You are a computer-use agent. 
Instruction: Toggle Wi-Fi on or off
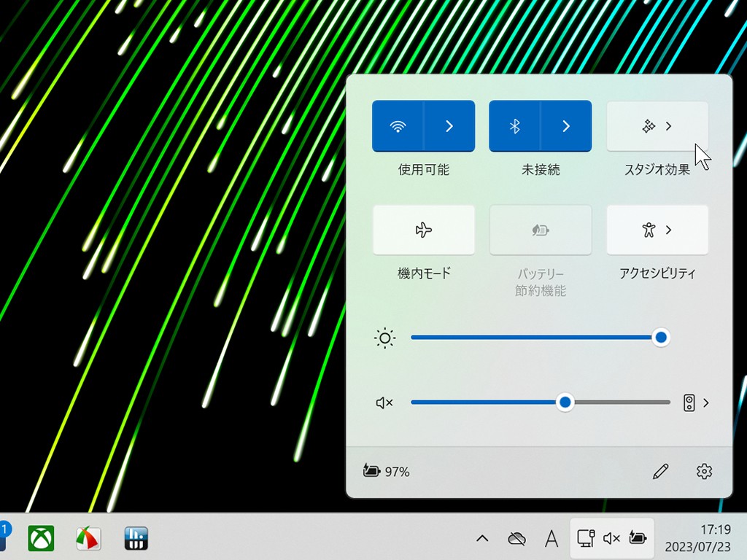398,126
